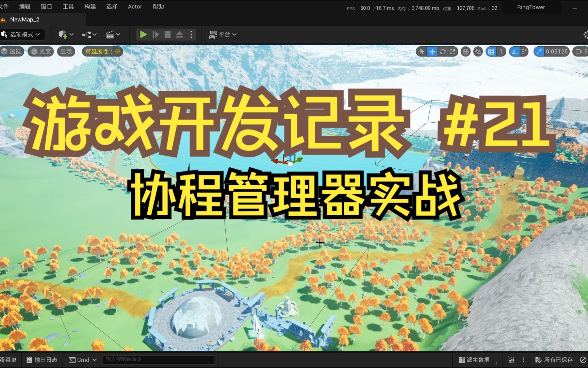Click the world/local coordinate system globe icon
Screen dimensions: 588x368
tap(465, 51)
